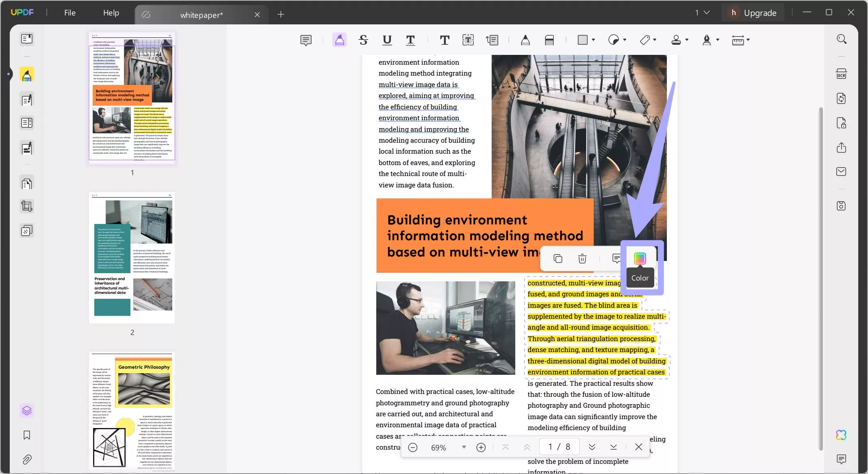
Task: Select the eraser tool in toolbar
Action: (x=549, y=40)
